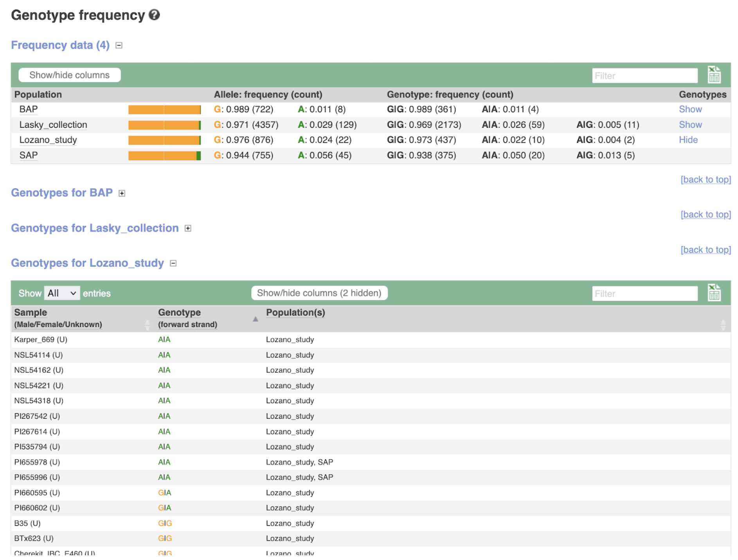Sort by Population(s) column arrows
Screen dimensions: 738x560
pos(723,325)
